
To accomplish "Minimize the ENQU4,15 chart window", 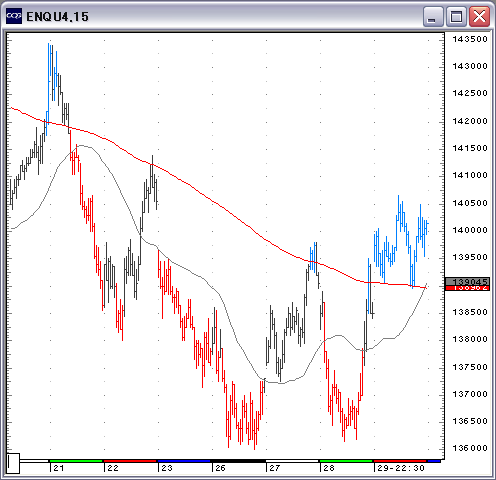I will point(433,16).
